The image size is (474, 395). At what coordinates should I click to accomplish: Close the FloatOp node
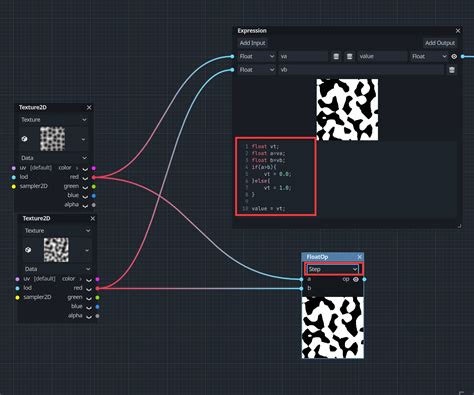(359, 257)
